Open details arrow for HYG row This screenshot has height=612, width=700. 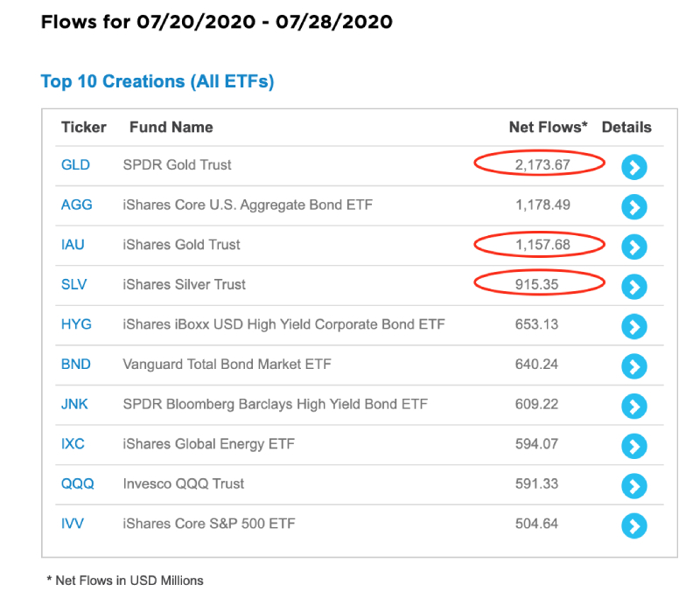click(633, 326)
